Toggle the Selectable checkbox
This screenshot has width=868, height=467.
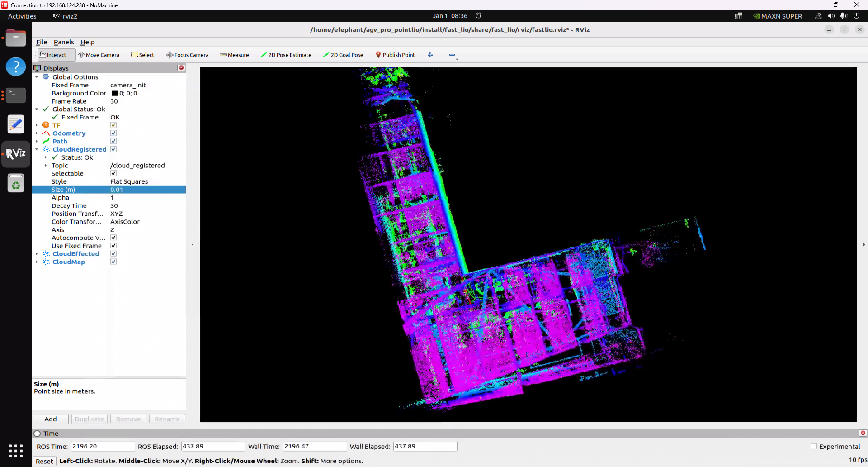pyautogui.click(x=113, y=173)
